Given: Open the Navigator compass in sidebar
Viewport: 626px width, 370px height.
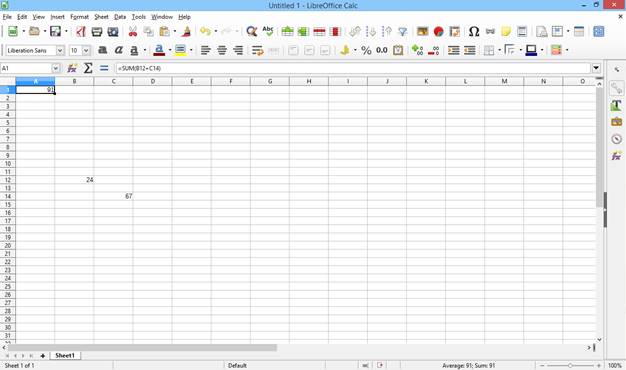Looking at the screenshot, I should point(616,139).
